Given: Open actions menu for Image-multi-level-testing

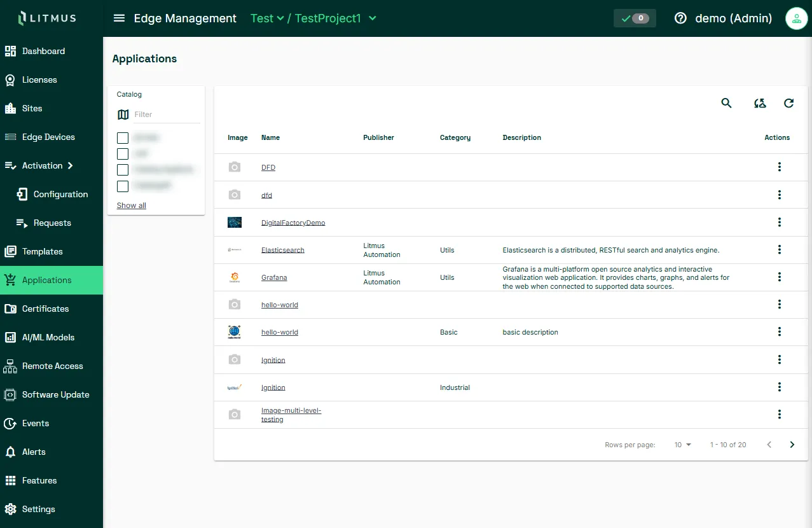Looking at the screenshot, I should pyautogui.click(x=780, y=414).
